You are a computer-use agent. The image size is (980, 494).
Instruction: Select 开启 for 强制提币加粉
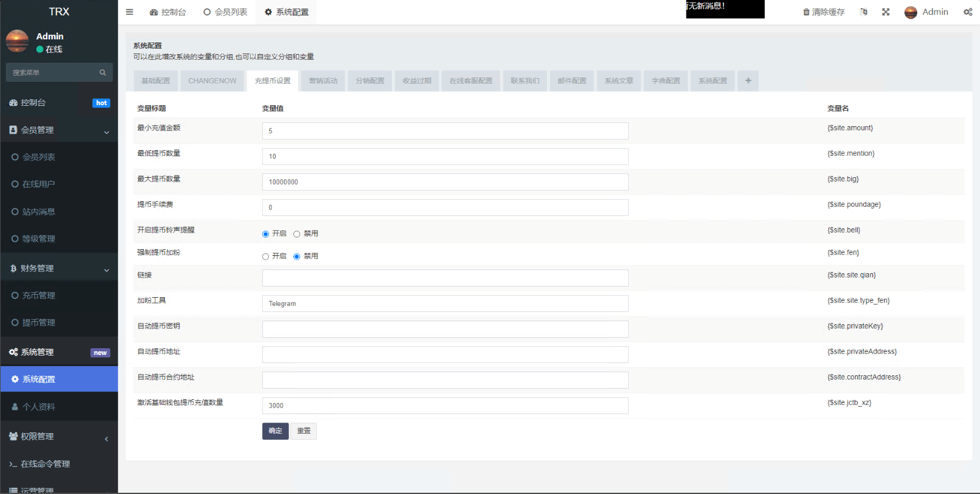(x=266, y=257)
